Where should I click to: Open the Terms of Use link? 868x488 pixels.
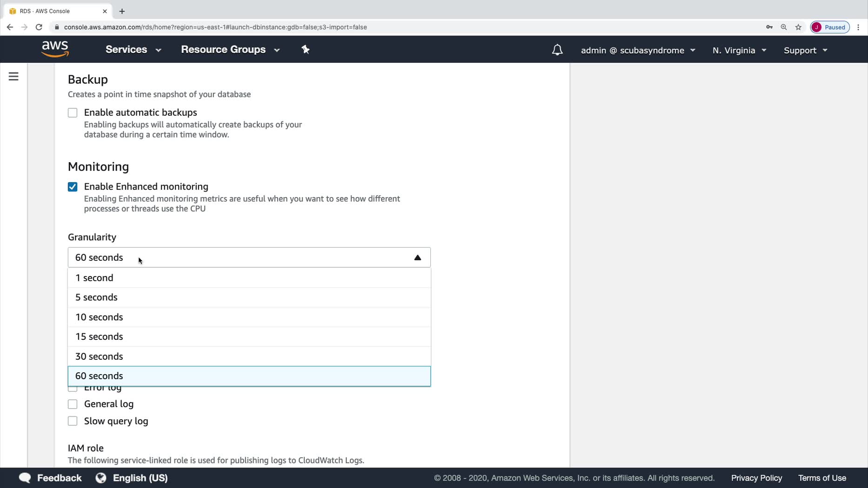tap(822, 478)
